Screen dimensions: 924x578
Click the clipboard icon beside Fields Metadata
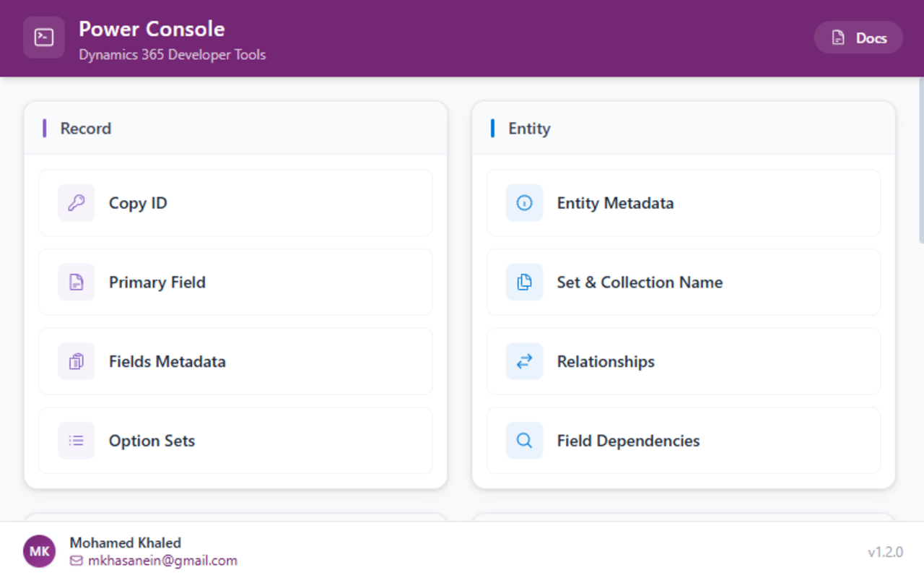coord(77,361)
